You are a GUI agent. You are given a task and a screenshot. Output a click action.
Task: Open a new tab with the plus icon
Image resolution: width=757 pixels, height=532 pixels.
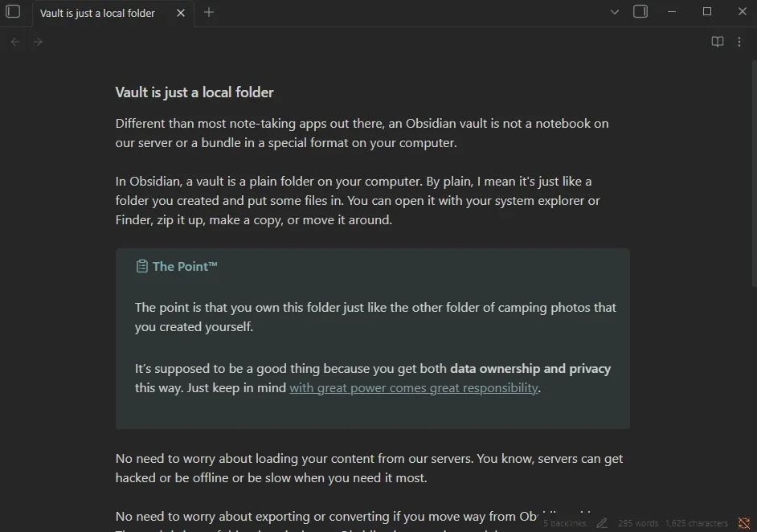(208, 13)
